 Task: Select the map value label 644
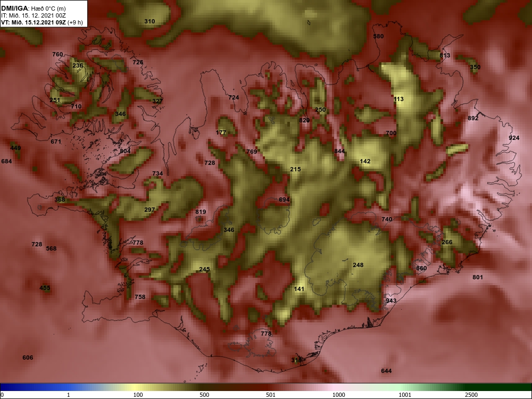tap(386, 371)
